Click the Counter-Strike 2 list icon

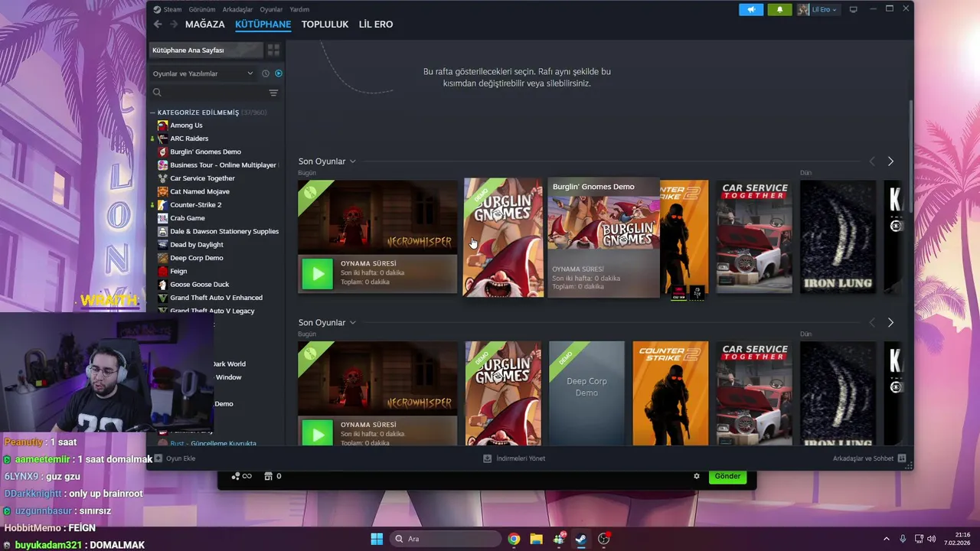click(162, 205)
